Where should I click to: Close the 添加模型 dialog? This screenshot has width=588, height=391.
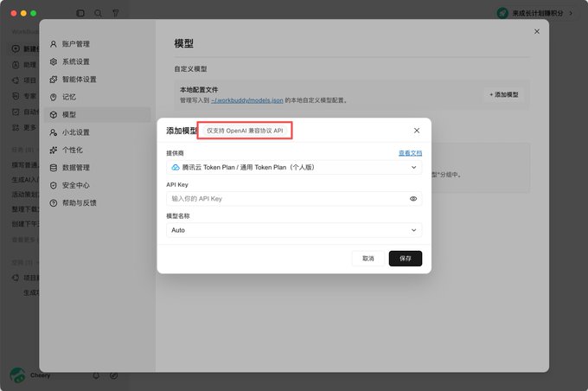pos(417,131)
